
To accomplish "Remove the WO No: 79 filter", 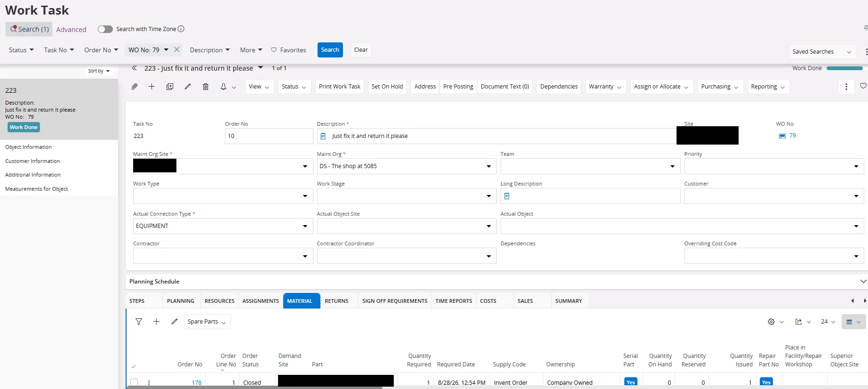I will (x=177, y=49).
